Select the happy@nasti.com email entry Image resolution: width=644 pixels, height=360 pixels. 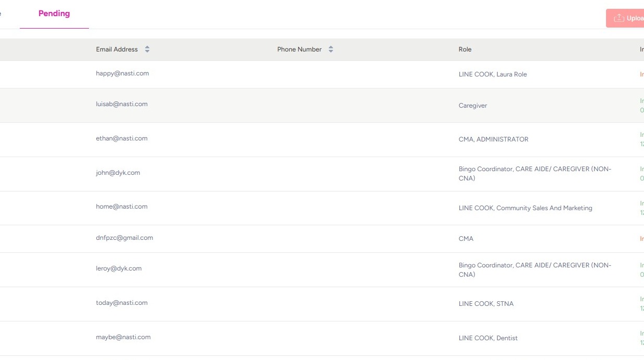click(x=122, y=73)
